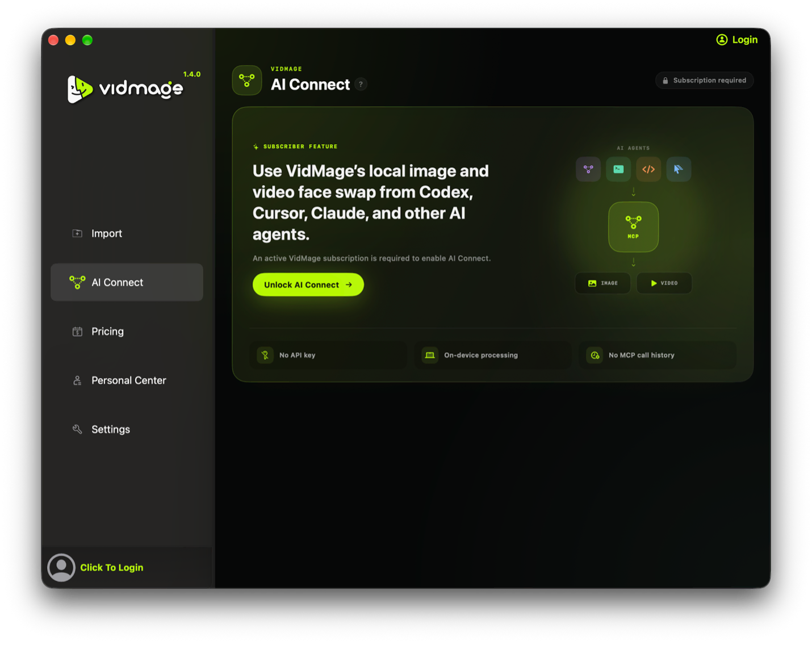Viewport: 812px width, 645px height.
Task: Click the 'Click To Login' link
Action: [x=112, y=568]
